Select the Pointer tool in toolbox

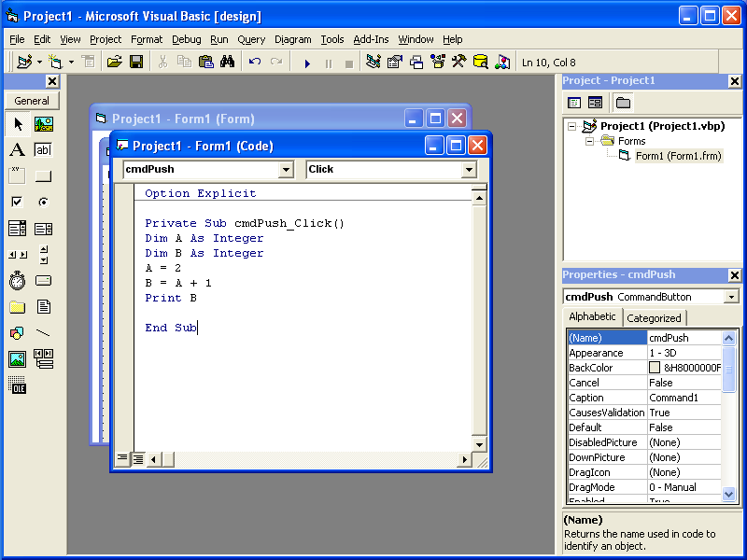pos(18,124)
